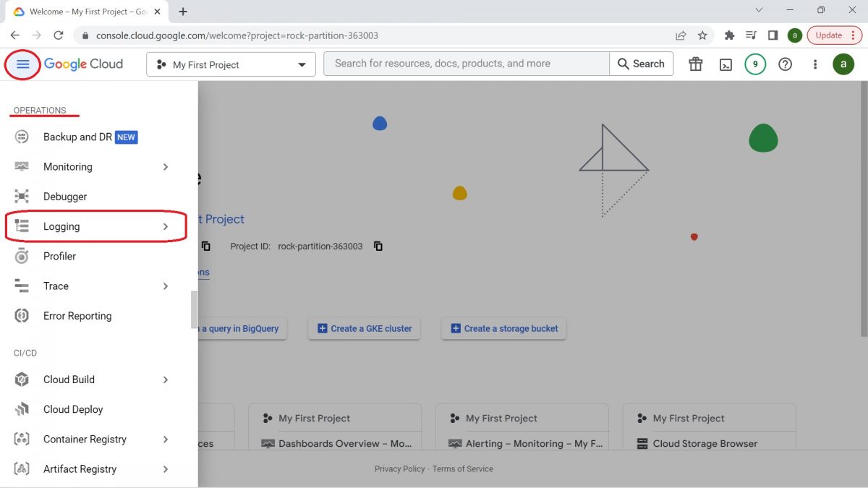Expand the Artifact Registry submenu
The image size is (868, 488).
[x=165, y=468]
